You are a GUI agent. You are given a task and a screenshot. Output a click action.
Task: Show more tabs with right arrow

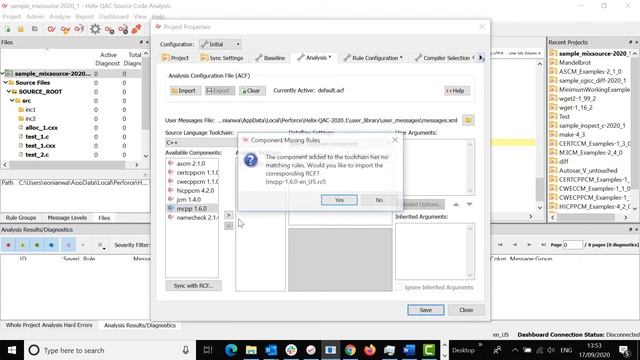tap(481, 58)
